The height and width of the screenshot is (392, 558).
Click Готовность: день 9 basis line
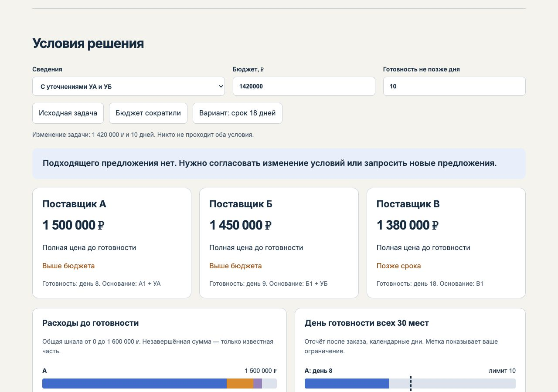[x=269, y=284]
